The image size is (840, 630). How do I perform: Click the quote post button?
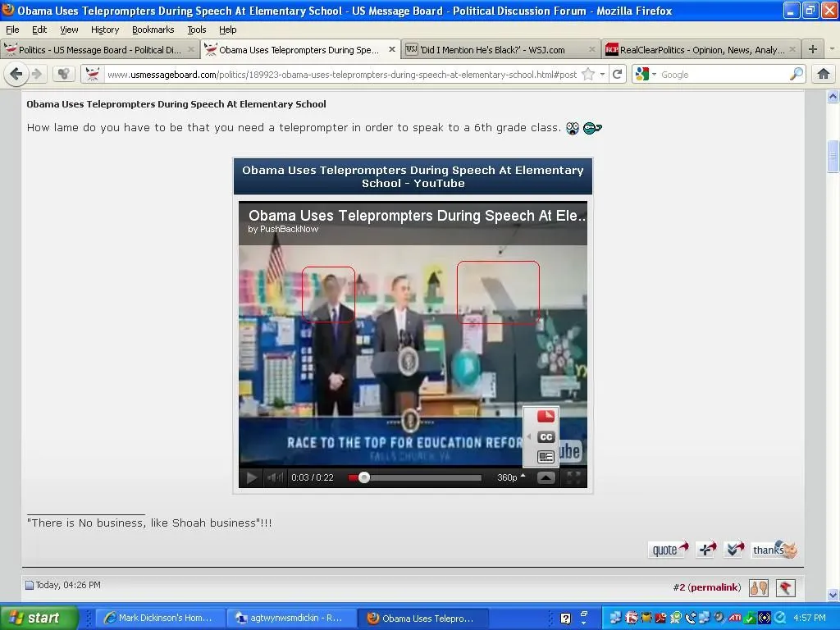[669, 550]
